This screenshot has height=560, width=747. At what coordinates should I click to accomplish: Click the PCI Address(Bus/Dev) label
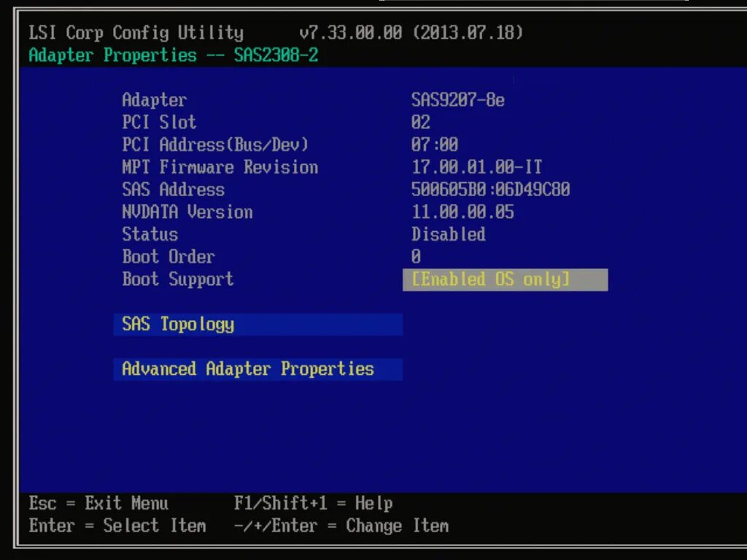coord(215,145)
